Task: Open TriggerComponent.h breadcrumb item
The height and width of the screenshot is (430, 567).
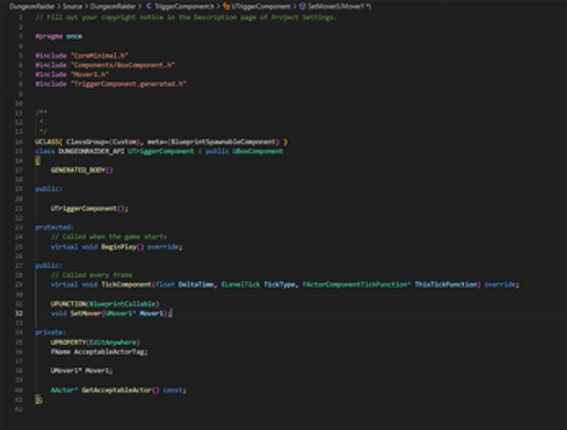Action: (184, 6)
